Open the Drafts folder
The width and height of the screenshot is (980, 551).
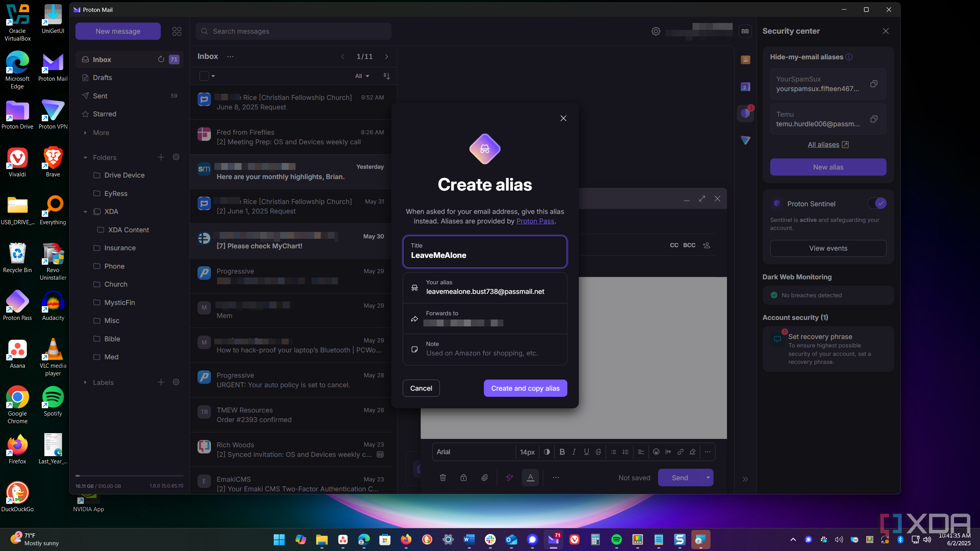[x=129, y=78]
